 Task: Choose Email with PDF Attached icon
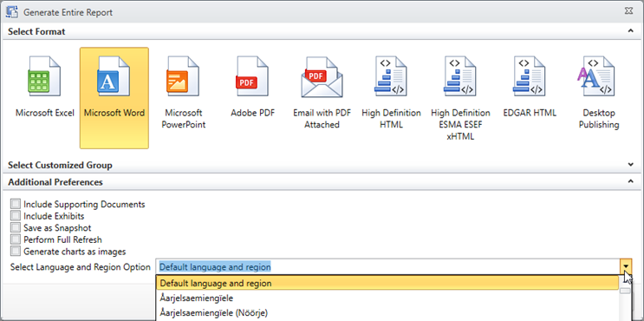coord(322,77)
